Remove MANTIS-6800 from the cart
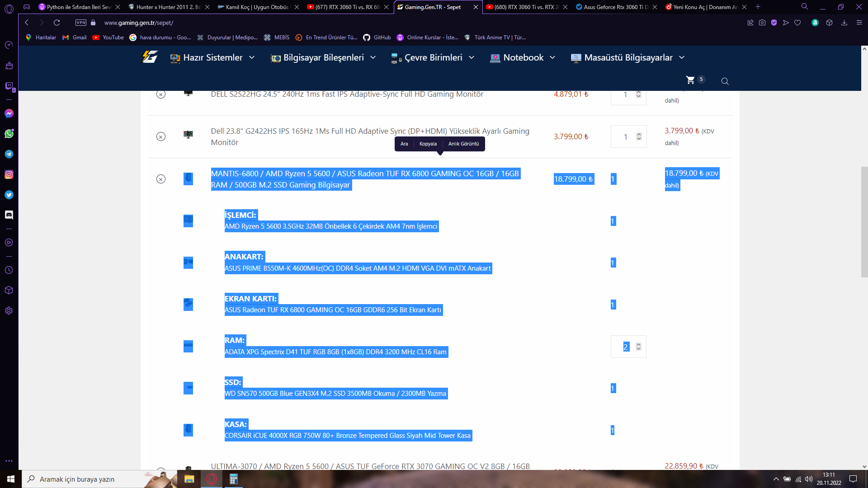868x488 pixels. click(161, 179)
